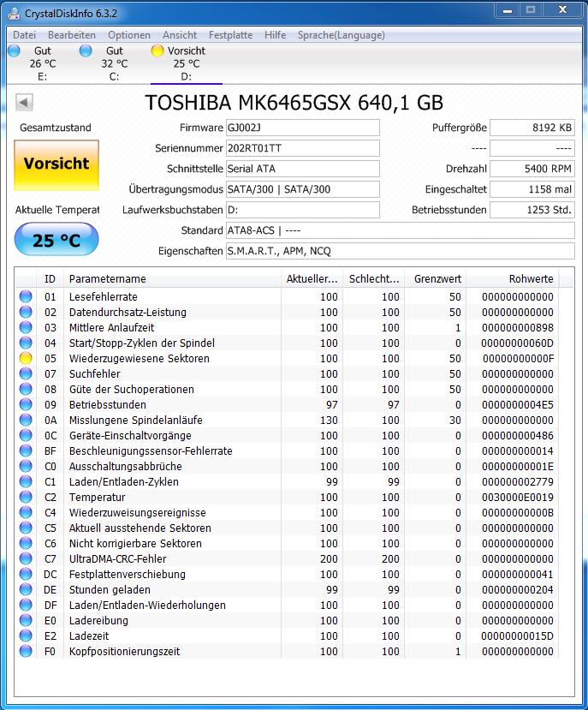Click status icon for UltraDMA-CRC-Fehler

click(x=26, y=558)
